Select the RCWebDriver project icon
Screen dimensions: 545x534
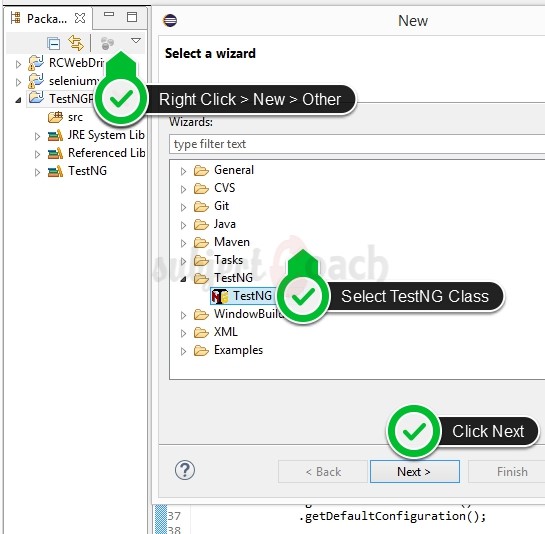pos(36,63)
